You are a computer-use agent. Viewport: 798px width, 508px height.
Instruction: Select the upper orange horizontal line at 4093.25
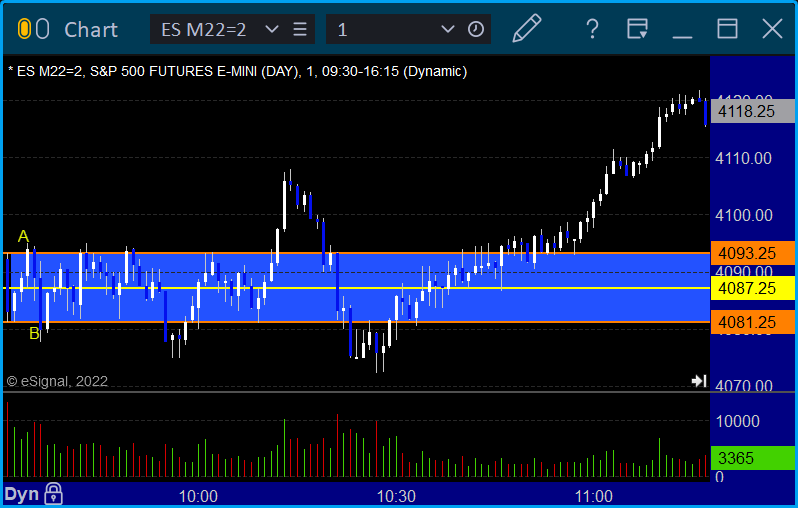356,253
